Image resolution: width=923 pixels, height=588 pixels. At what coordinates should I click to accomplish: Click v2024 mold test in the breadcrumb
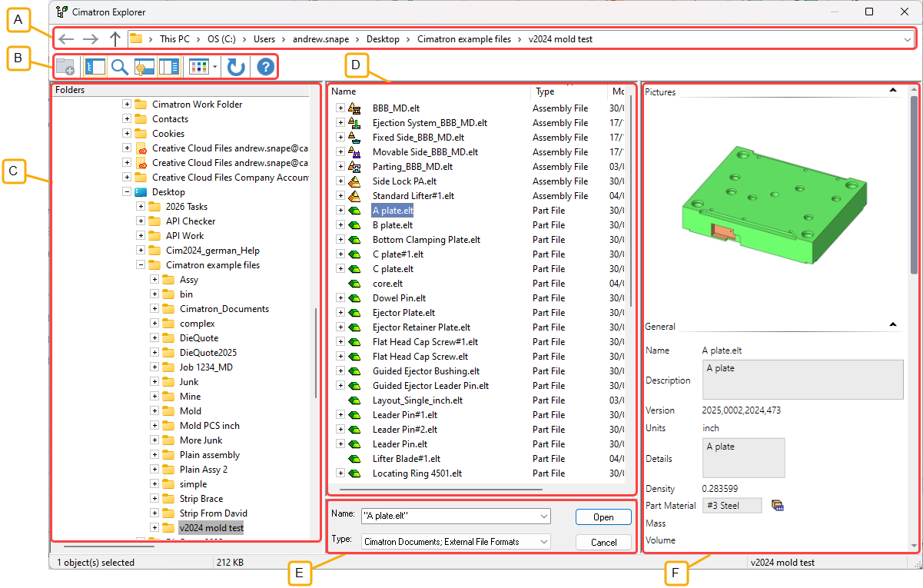point(560,39)
